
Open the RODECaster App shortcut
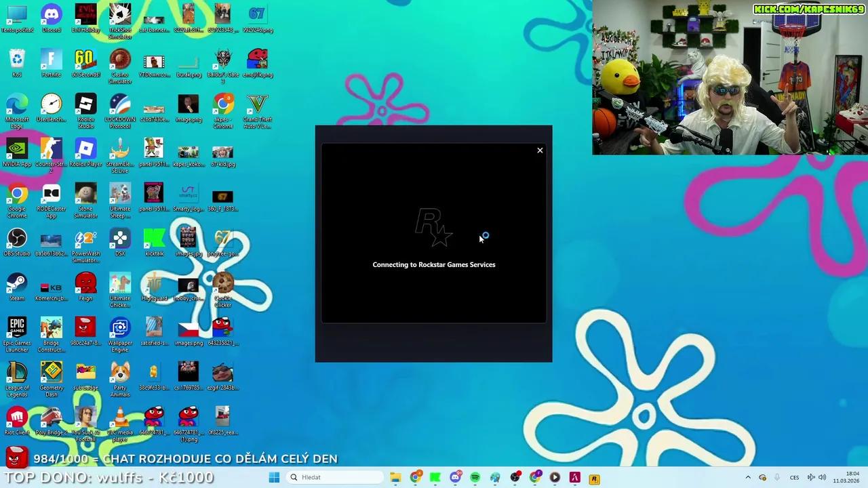coord(51,201)
